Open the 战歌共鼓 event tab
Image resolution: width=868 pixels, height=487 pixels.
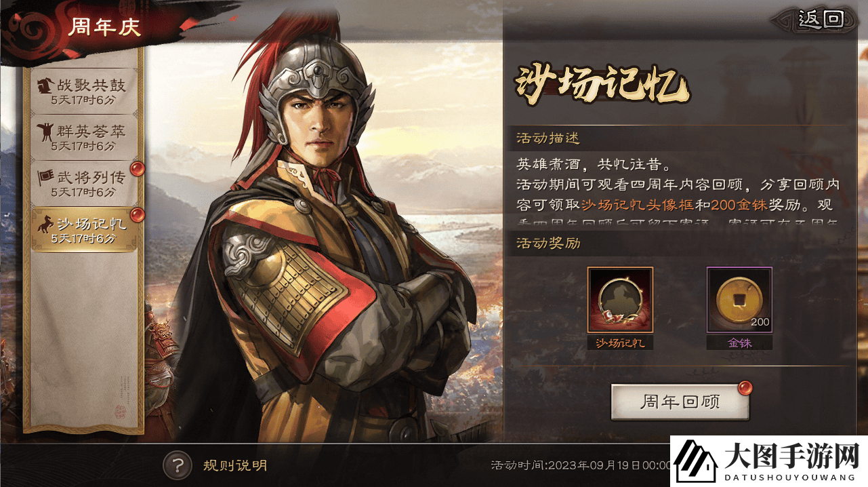point(84,91)
